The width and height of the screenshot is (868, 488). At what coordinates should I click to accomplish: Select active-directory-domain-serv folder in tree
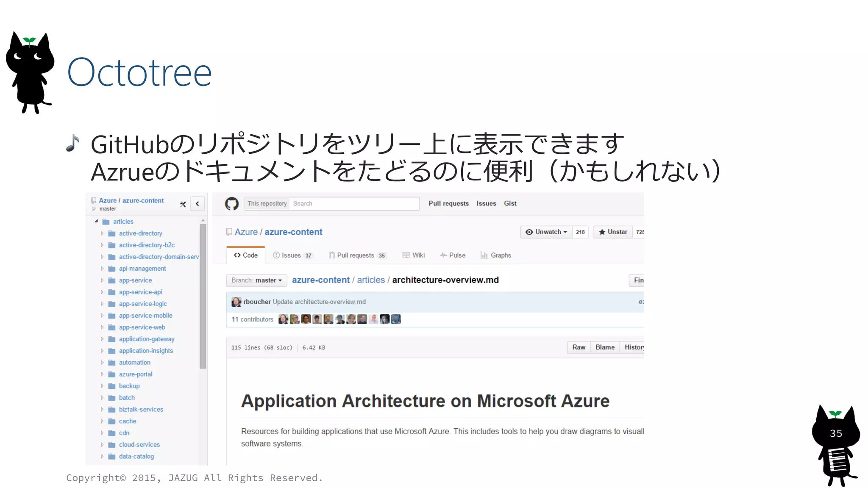pyautogui.click(x=159, y=257)
